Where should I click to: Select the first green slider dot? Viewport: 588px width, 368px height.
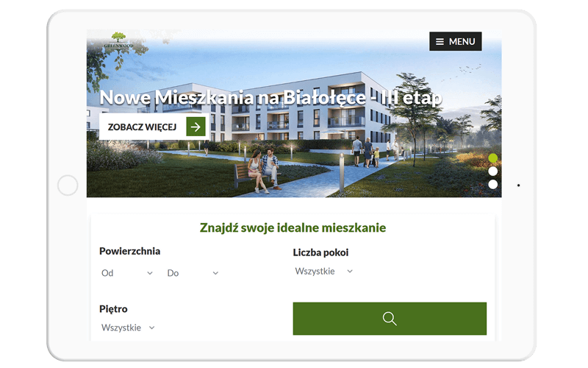[493, 158]
